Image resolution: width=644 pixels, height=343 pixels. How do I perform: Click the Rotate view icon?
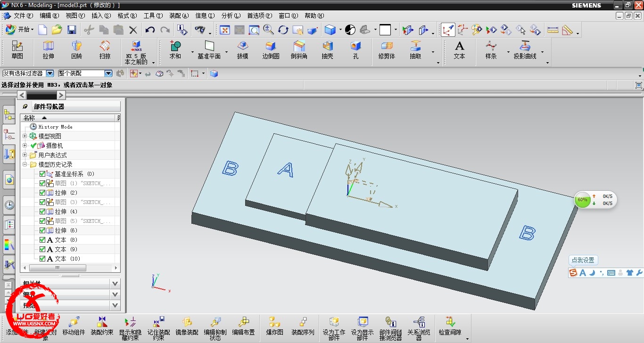pos(283,30)
